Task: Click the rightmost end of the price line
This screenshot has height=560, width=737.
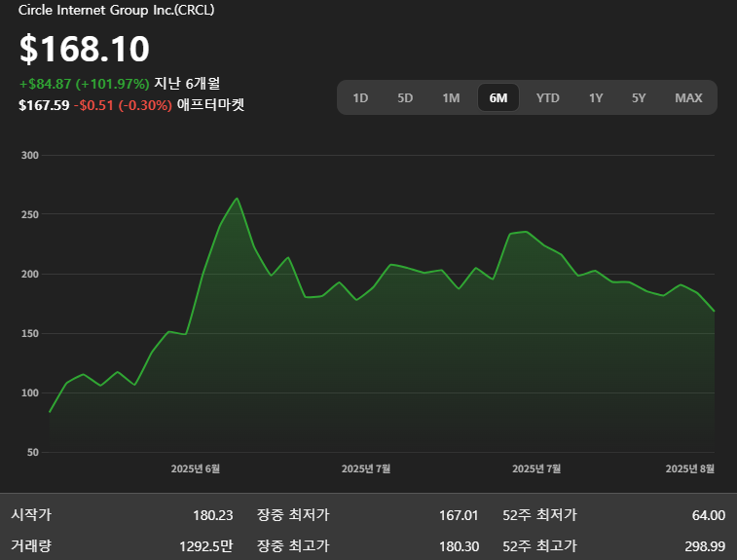Action: [x=714, y=311]
